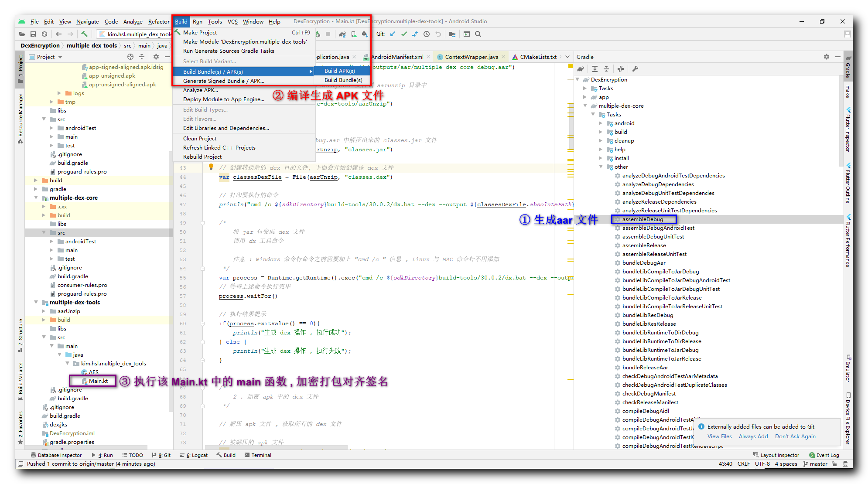Viewport: 868px width, 484px height.
Task: Open the run configuration dropdown kim.hsl.multiple_dex_tools
Action: 134,34
